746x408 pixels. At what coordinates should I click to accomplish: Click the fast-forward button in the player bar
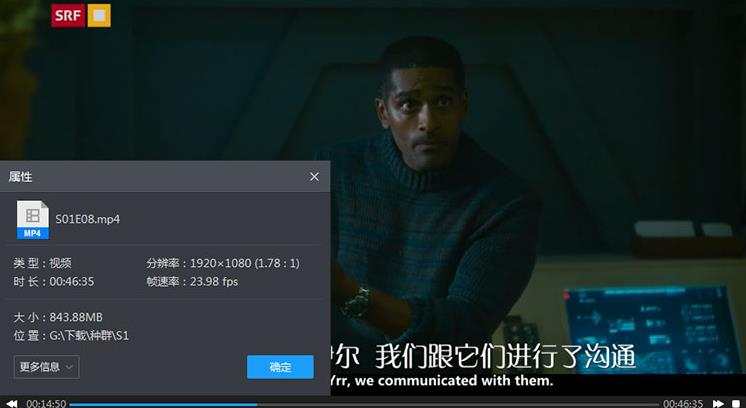point(718,404)
